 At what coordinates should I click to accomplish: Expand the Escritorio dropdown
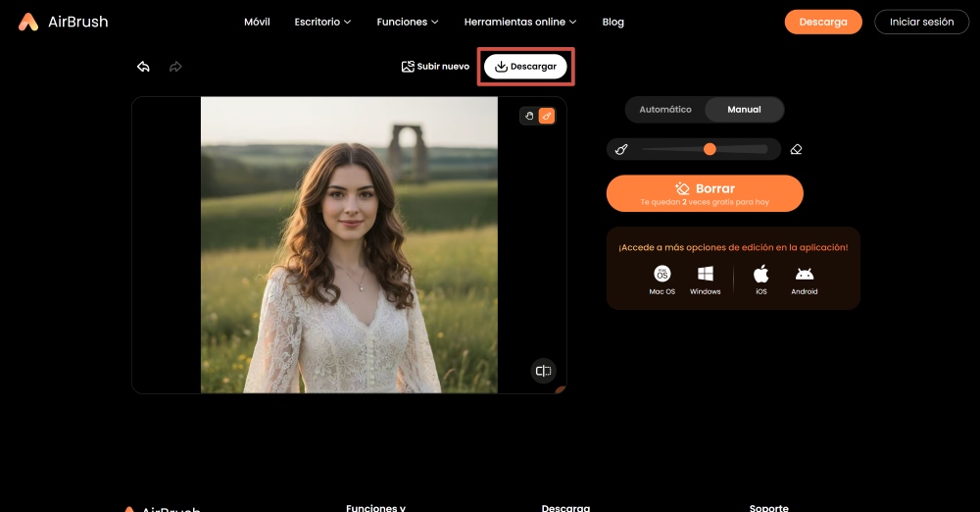[x=322, y=22]
